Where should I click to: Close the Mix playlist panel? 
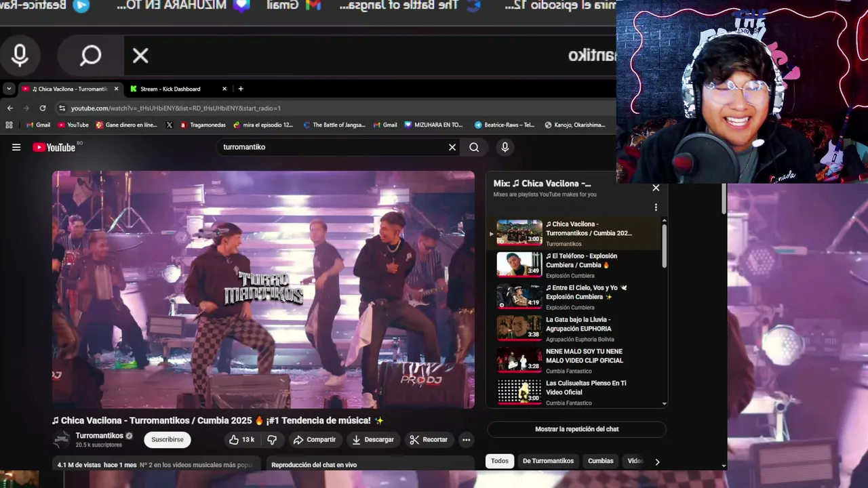(656, 188)
